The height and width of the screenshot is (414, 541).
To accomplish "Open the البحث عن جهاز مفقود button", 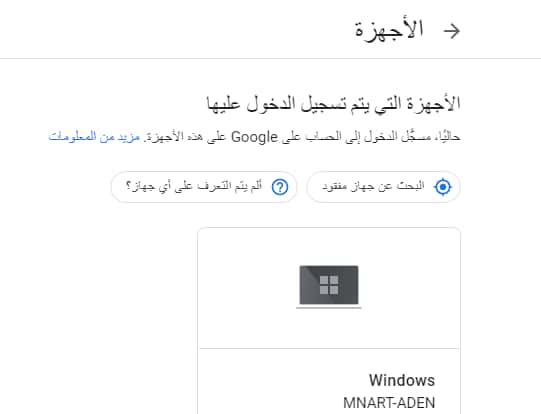I will 383,187.
